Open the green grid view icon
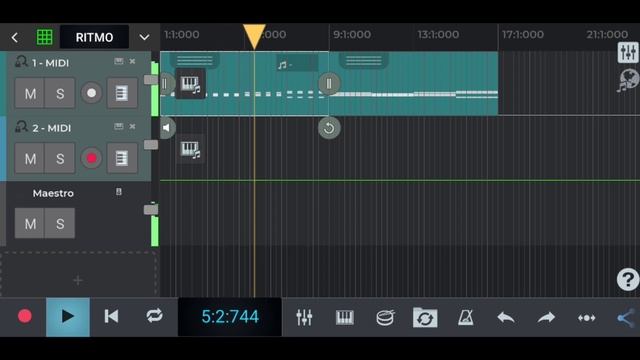 click(44, 37)
